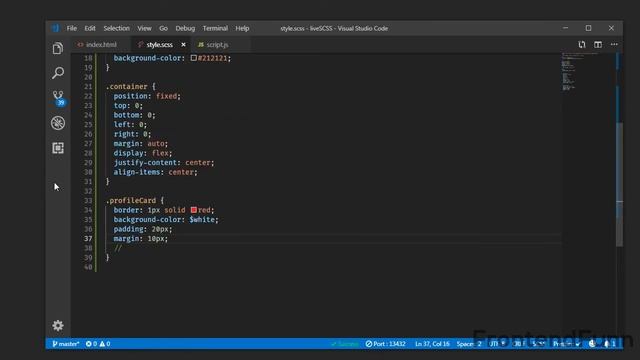
Task: Open Source Control view with 39 badge
Action: tap(58, 98)
